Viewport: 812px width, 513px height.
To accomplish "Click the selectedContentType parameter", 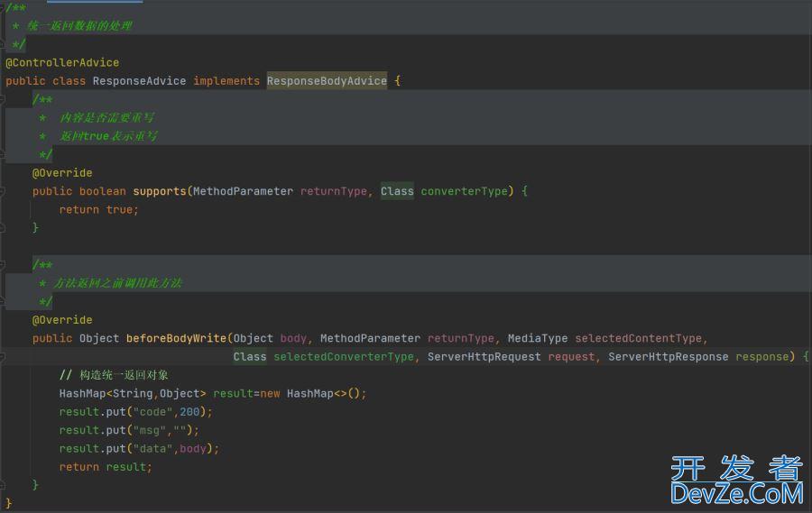I will tap(638, 339).
